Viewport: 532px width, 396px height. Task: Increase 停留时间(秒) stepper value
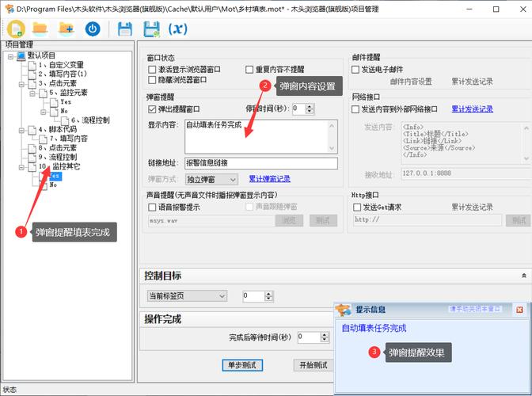310,106
